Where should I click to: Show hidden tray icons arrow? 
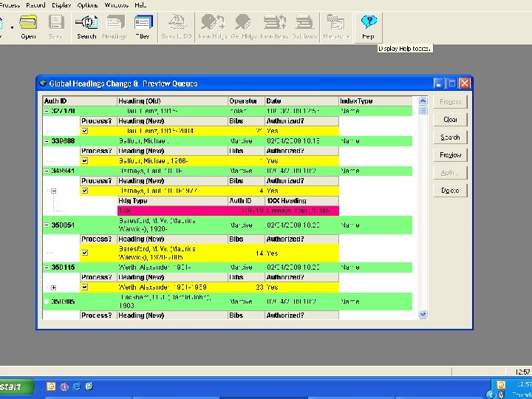491,395
